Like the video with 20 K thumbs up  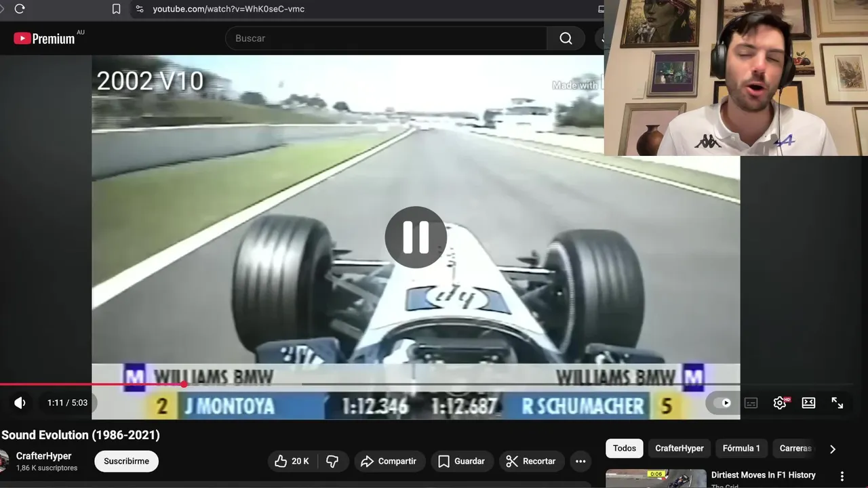tap(292, 461)
